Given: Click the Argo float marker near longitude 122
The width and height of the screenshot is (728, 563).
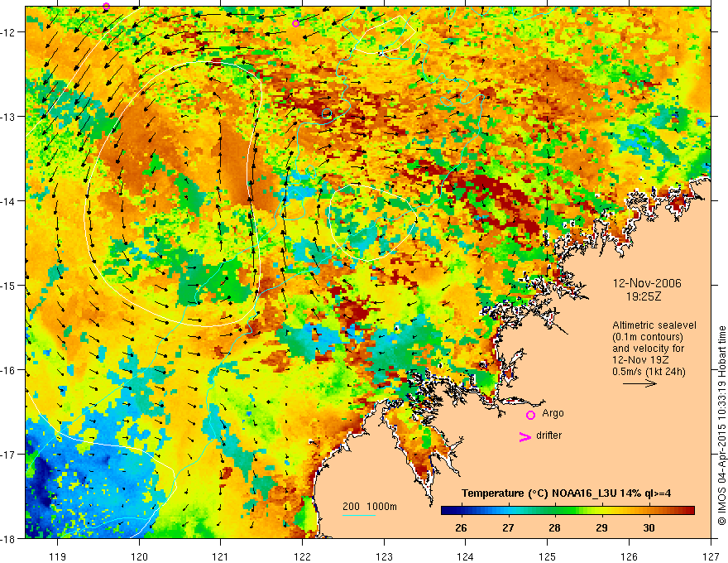Looking at the screenshot, I should pos(296,24).
